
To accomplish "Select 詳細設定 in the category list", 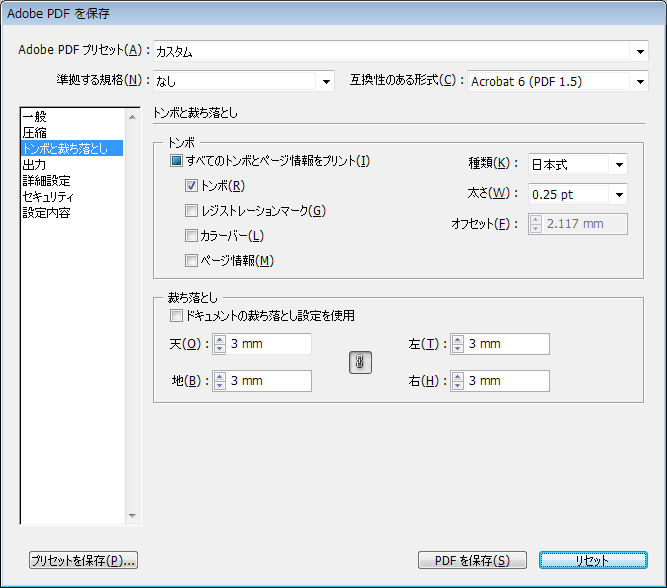I will (x=72, y=181).
